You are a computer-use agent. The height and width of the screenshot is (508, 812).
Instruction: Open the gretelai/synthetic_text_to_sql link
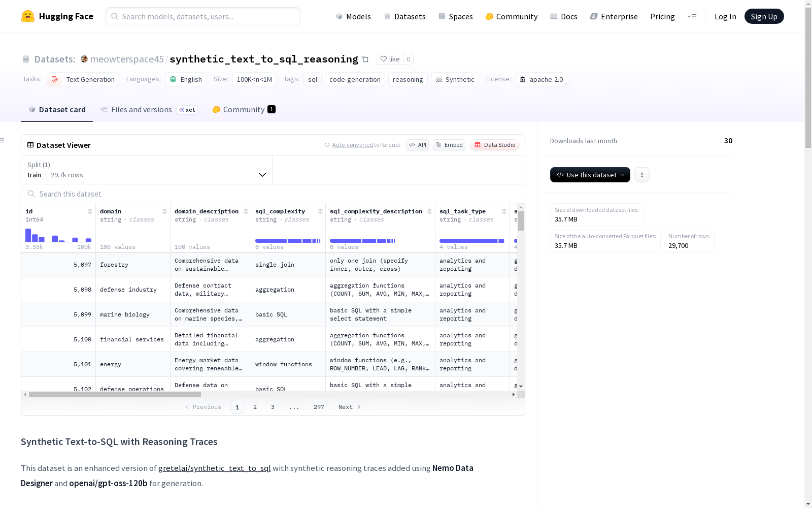point(214,468)
